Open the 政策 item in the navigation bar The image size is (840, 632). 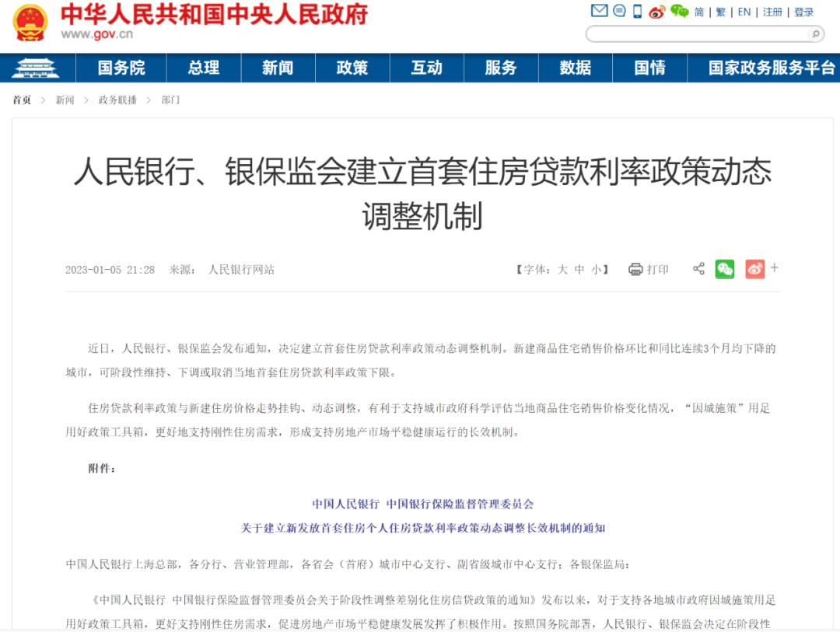pos(352,68)
